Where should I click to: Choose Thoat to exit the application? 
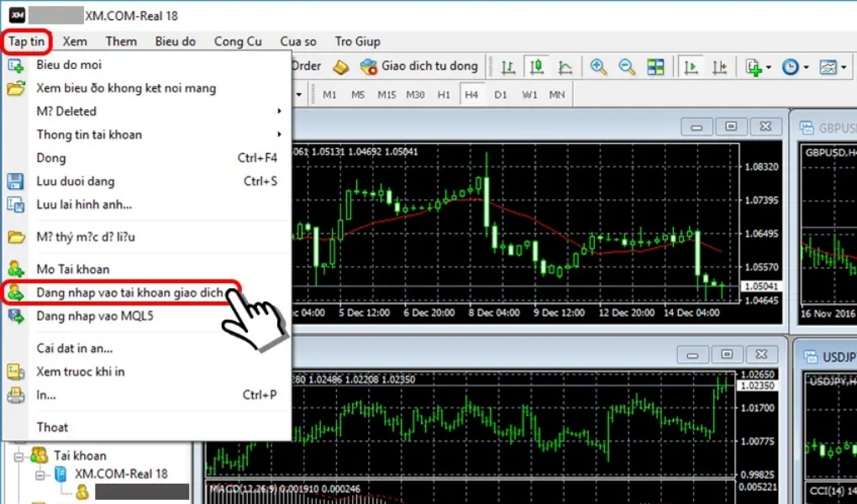pos(146,427)
